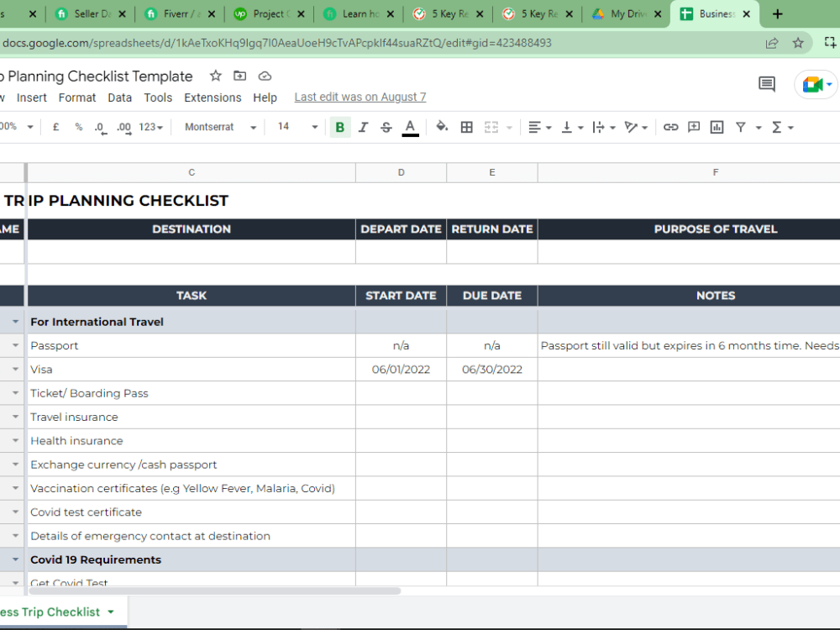The height and width of the screenshot is (630, 840).
Task: Toggle strikethrough formatting
Action: (x=386, y=127)
